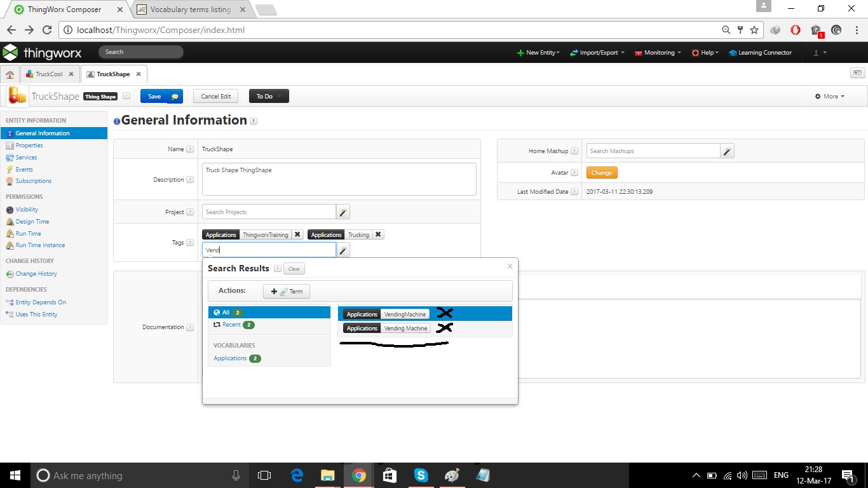Open Run Time permissions
The height and width of the screenshot is (488, 868).
click(x=28, y=234)
